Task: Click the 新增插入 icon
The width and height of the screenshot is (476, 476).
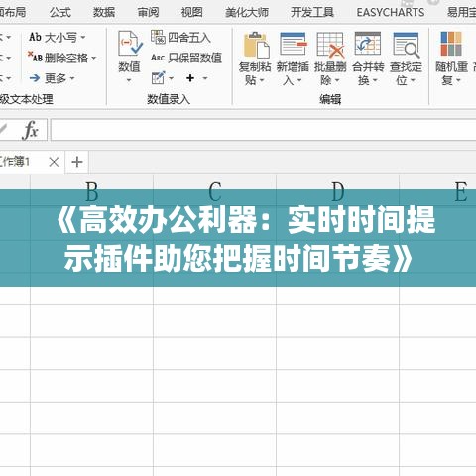Action: click(293, 44)
